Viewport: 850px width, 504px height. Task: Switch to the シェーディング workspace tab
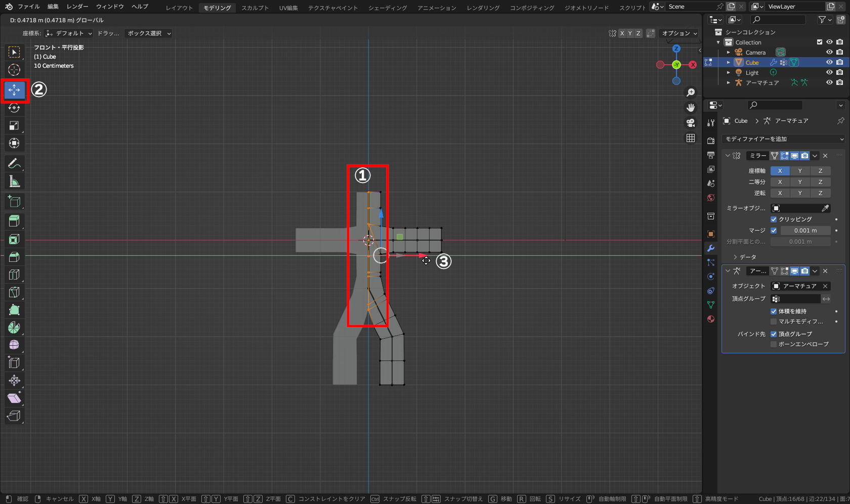point(388,8)
